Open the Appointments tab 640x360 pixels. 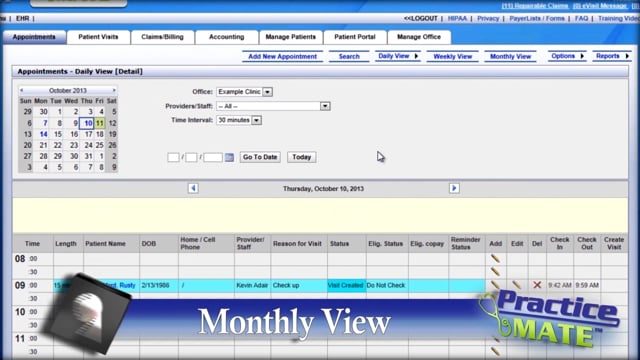tap(34, 37)
